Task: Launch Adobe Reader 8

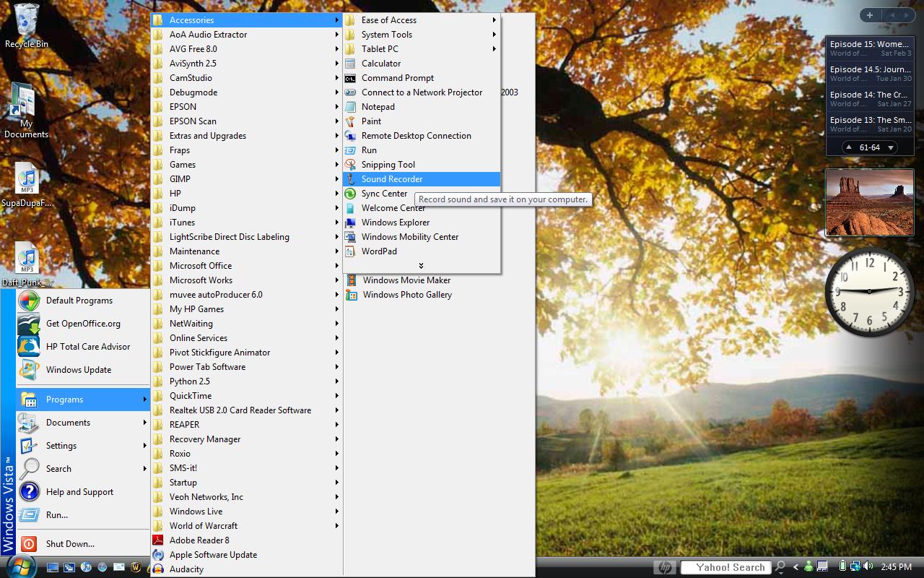Action: [246, 540]
